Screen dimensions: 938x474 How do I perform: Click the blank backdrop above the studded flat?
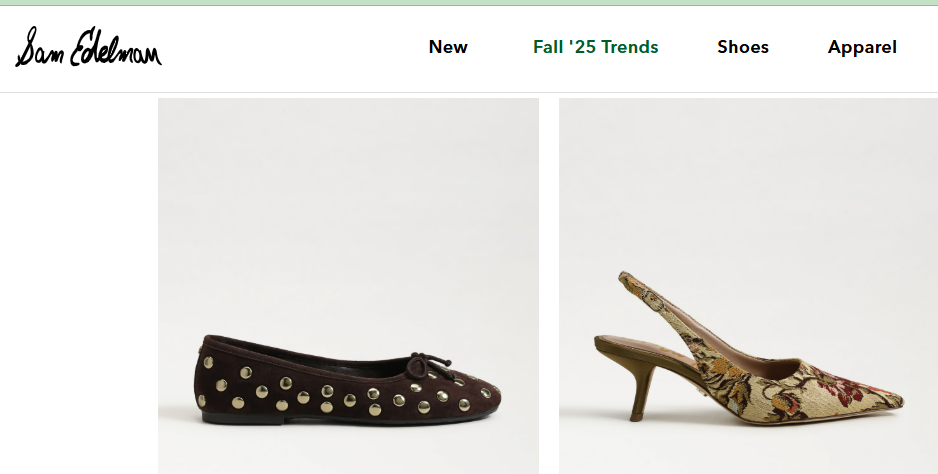348,200
